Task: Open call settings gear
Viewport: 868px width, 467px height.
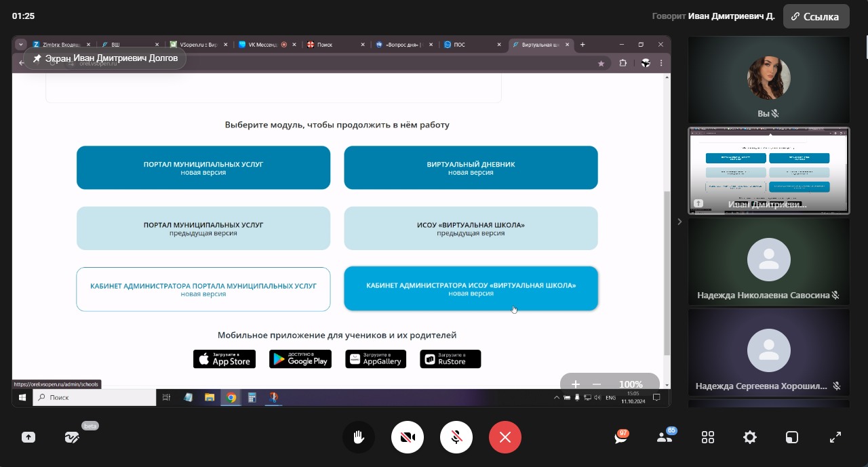Action: [750, 437]
